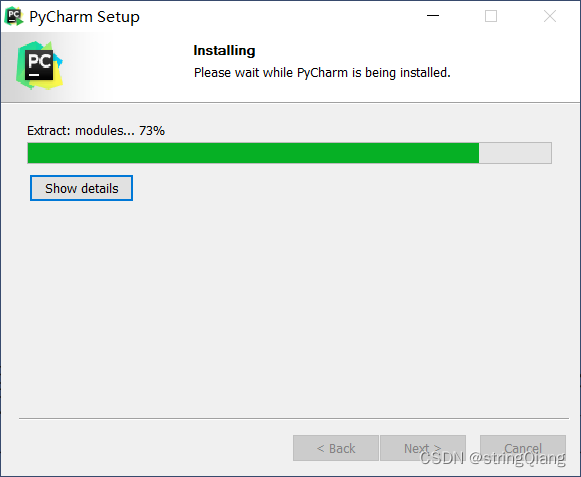
Task: Close the PyCharm Setup dialog
Action: coord(550,16)
